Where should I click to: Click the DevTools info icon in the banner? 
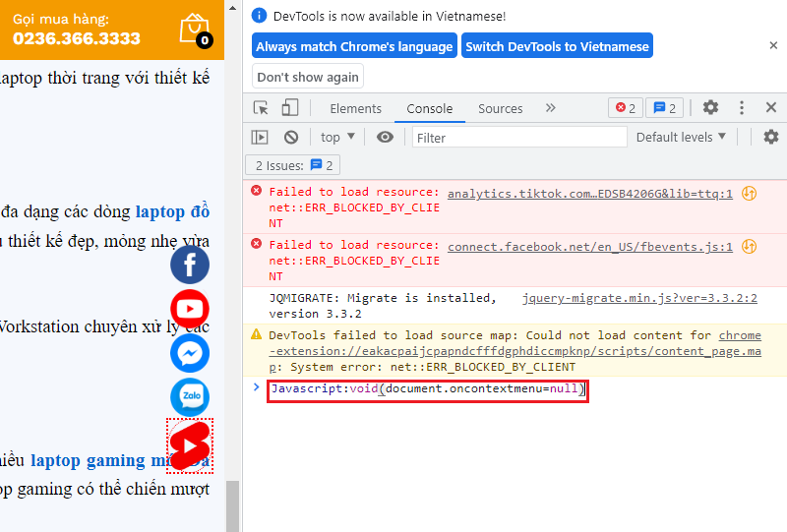[259, 16]
